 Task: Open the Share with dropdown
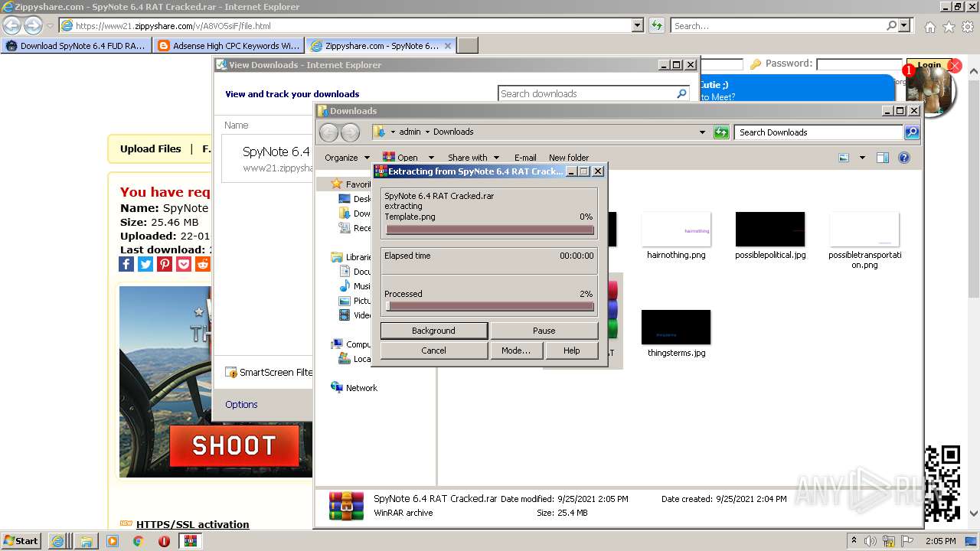pos(473,158)
